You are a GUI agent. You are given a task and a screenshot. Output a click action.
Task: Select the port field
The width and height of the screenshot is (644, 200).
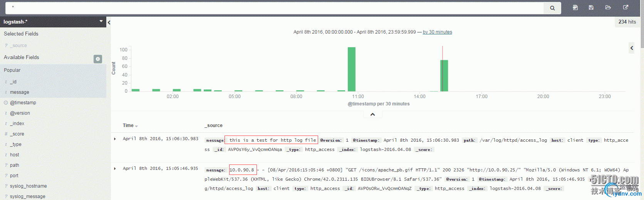(14, 176)
